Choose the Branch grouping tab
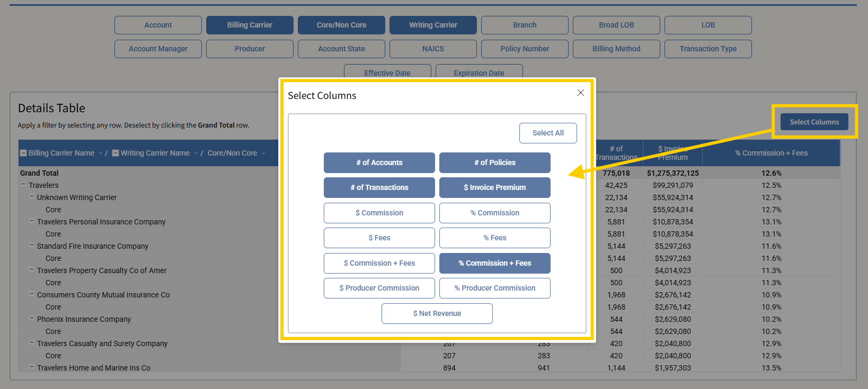Viewport: 868px width, 389px height. pyautogui.click(x=525, y=25)
